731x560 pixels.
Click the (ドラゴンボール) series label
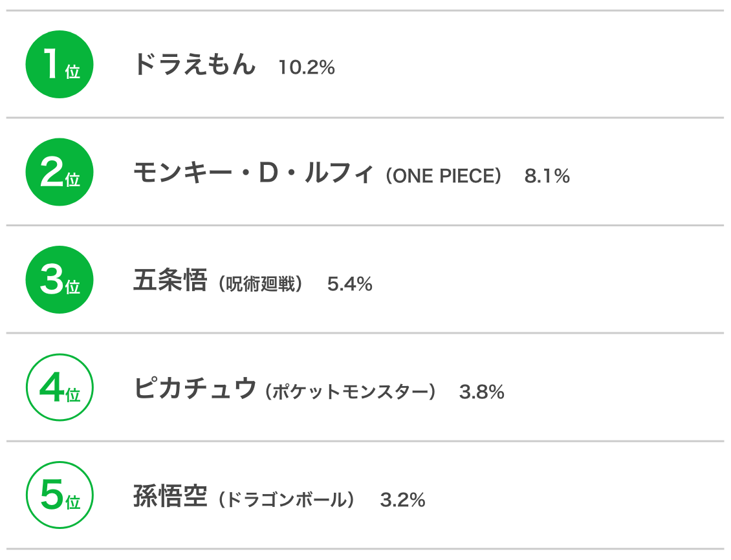point(287,499)
